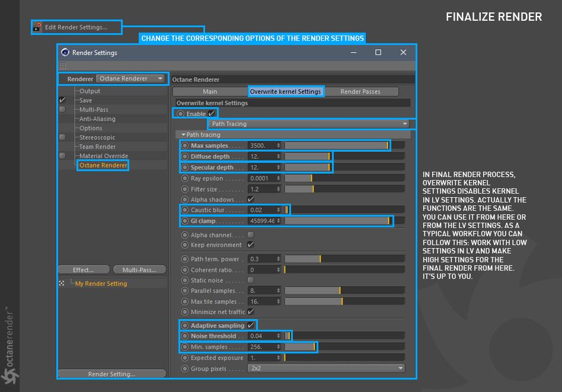
Task: Click the Keep environment animation dot
Action: (x=184, y=245)
